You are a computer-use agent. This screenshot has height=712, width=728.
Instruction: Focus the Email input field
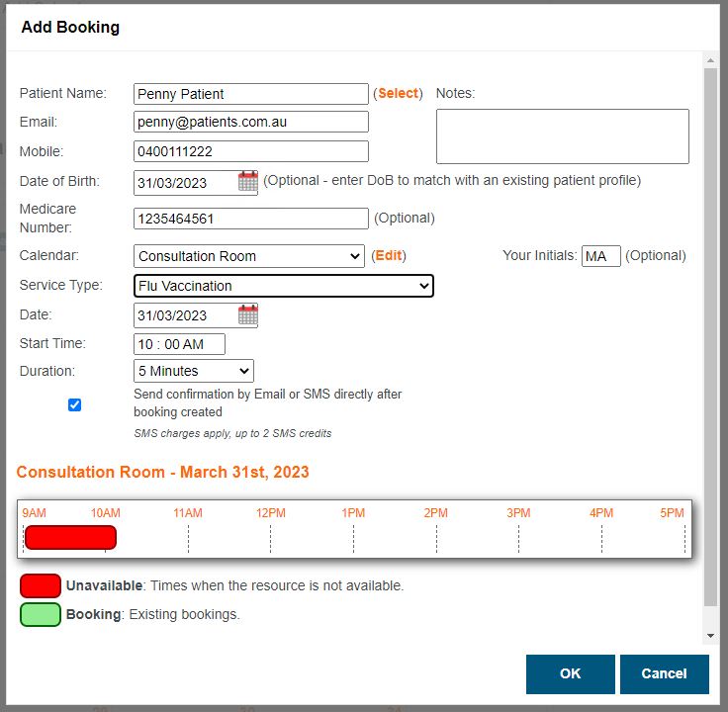[250, 122]
